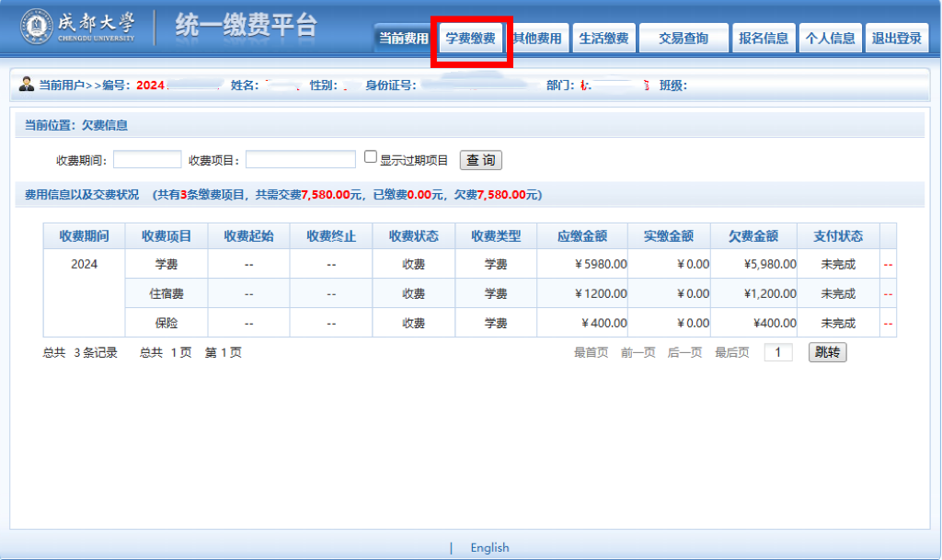
Task: Focus the 收费期间 input field
Action: pos(147,160)
